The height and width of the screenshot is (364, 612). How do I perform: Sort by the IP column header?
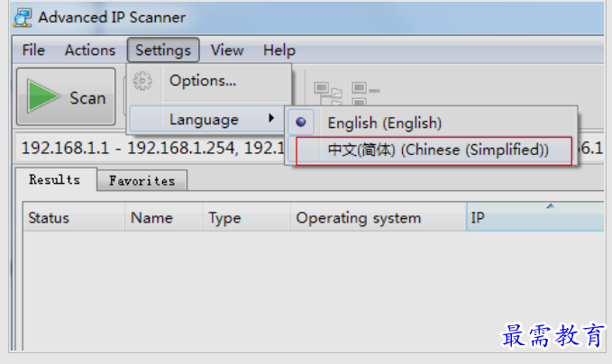point(535,217)
